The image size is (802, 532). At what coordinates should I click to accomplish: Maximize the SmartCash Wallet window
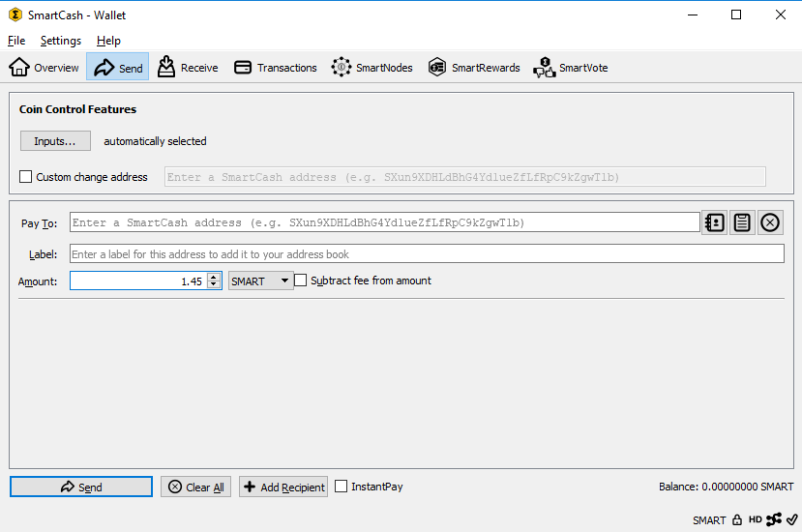[x=736, y=15]
